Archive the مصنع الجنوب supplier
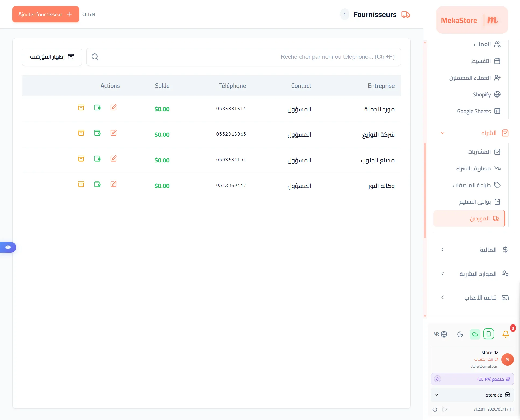 point(81,159)
